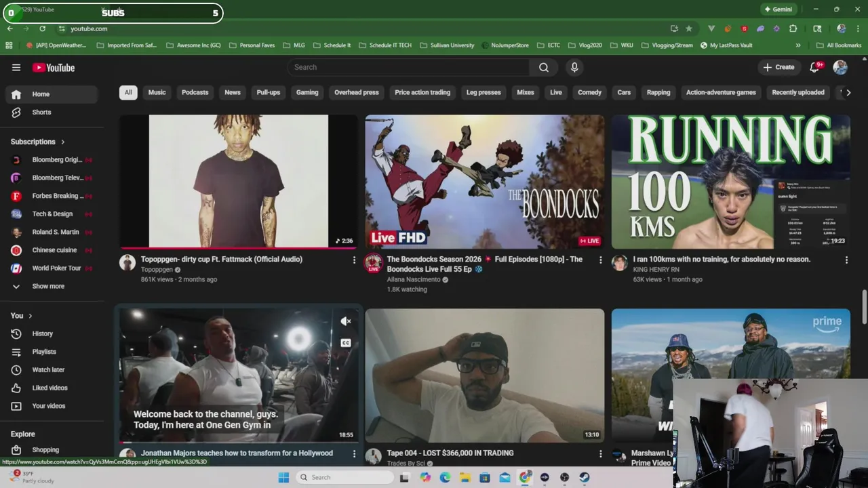This screenshot has height=488, width=868.
Task: Open the notifications bell
Action: point(816,67)
